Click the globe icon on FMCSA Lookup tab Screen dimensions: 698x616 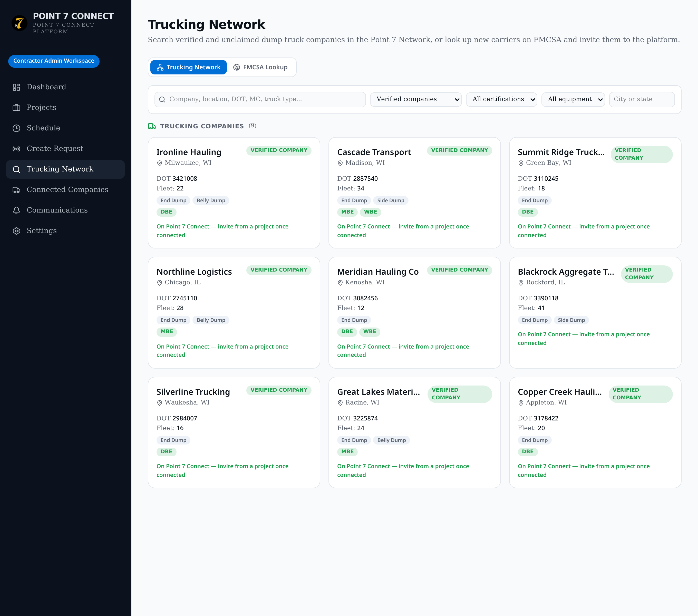(236, 67)
